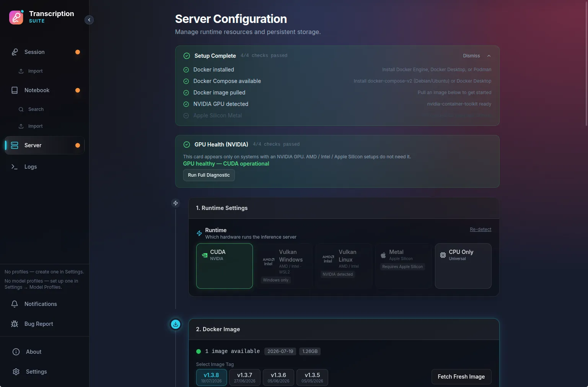
Task: Click the lightning step marker for Runtime Settings
Action: pyautogui.click(x=176, y=203)
